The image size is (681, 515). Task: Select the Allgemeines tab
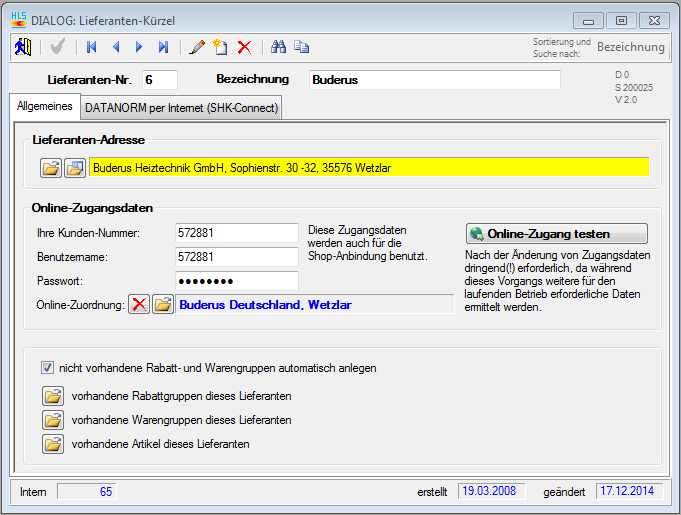pyautogui.click(x=45, y=106)
